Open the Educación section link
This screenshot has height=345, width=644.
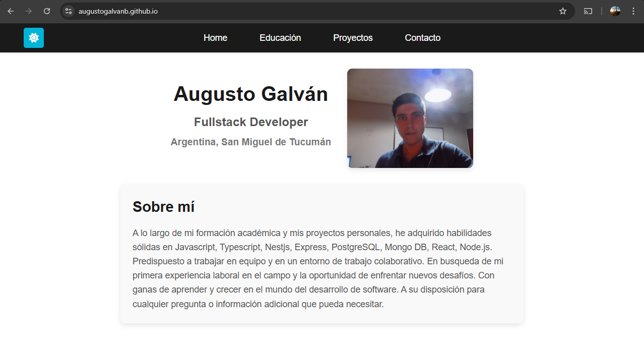[280, 38]
